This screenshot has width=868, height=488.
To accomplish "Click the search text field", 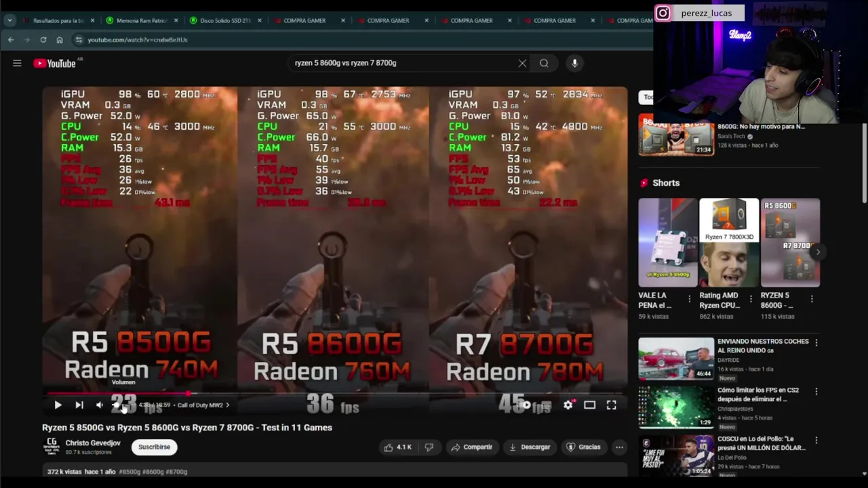I will tap(403, 63).
